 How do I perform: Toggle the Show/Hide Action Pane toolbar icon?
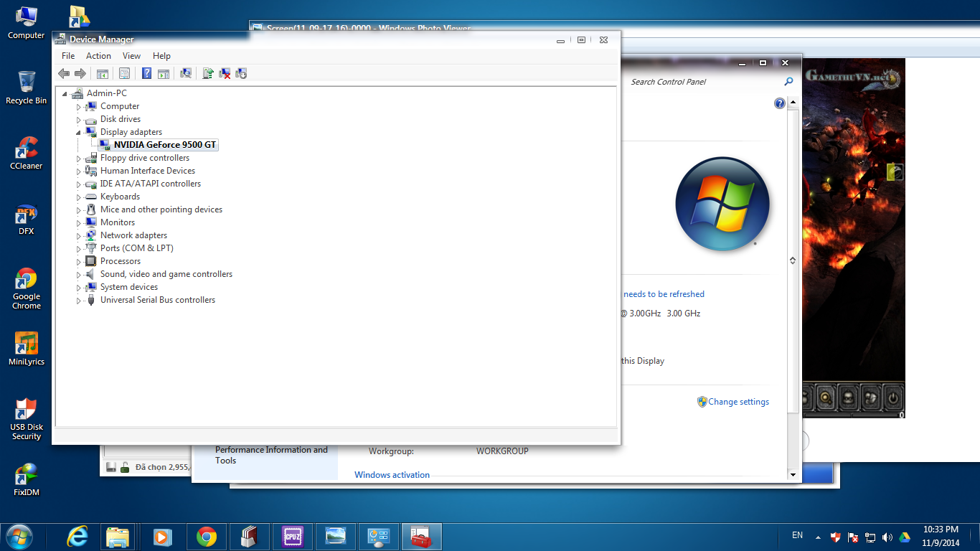tap(164, 73)
